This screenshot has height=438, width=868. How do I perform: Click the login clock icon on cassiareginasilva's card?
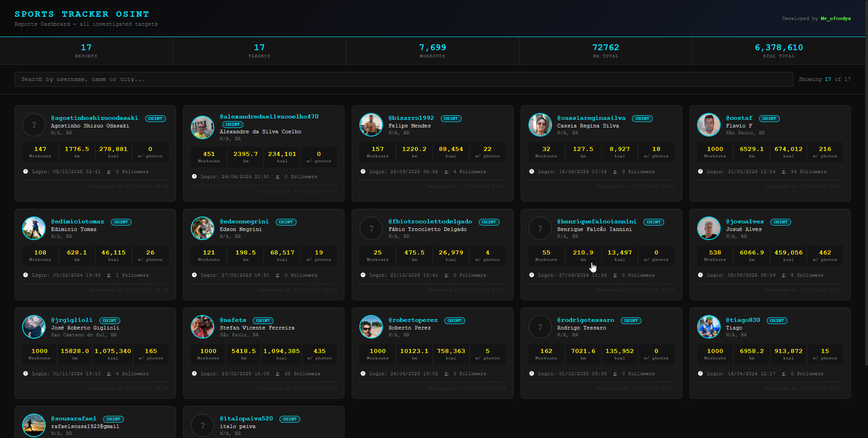pyautogui.click(x=532, y=172)
